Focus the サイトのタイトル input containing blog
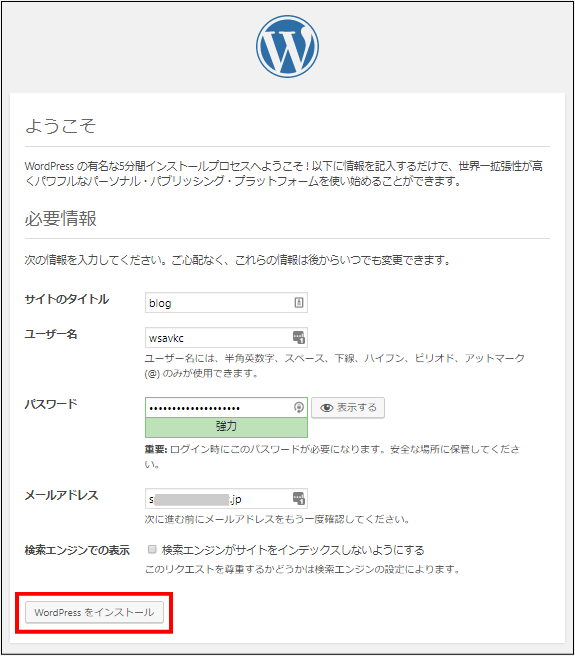The height and width of the screenshot is (656, 575). pyautogui.click(x=226, y=302)
